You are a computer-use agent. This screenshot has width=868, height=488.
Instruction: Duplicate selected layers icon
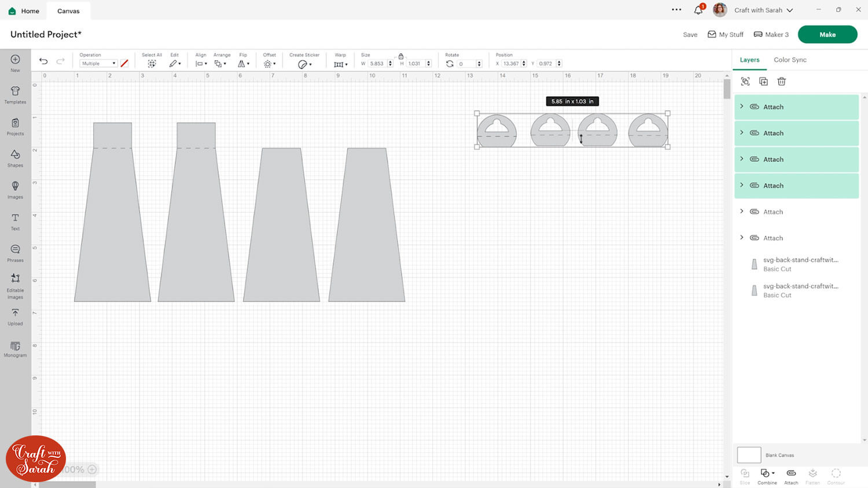pos(763,82)
